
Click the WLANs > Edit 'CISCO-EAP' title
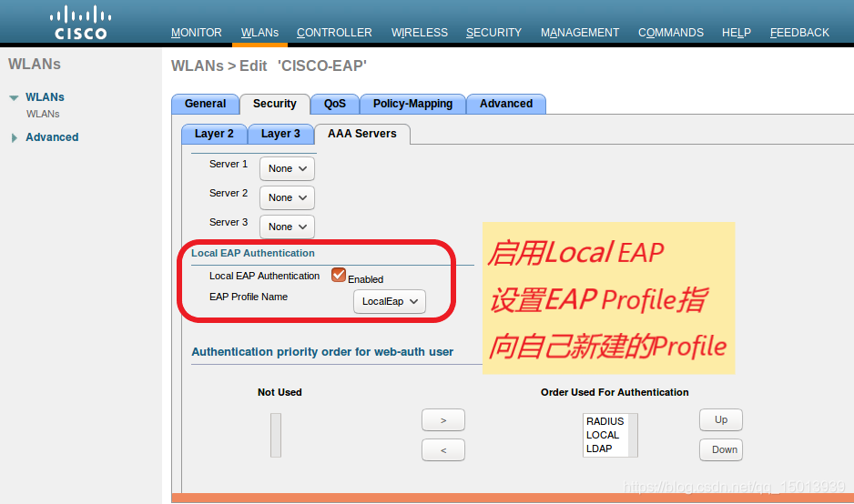(x=269, y=66)
